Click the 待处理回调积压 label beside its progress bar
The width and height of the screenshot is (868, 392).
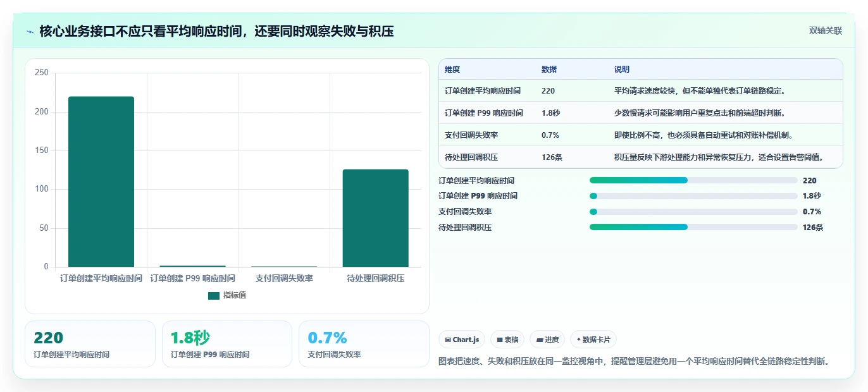[465, 228]
